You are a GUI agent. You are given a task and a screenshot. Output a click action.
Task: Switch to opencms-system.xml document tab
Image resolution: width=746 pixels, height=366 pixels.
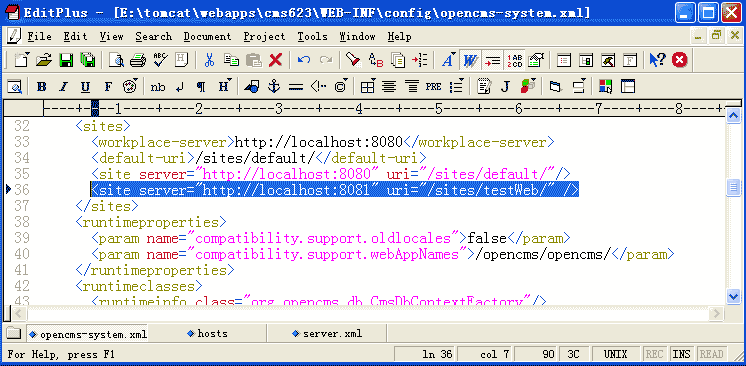[88, 334]
